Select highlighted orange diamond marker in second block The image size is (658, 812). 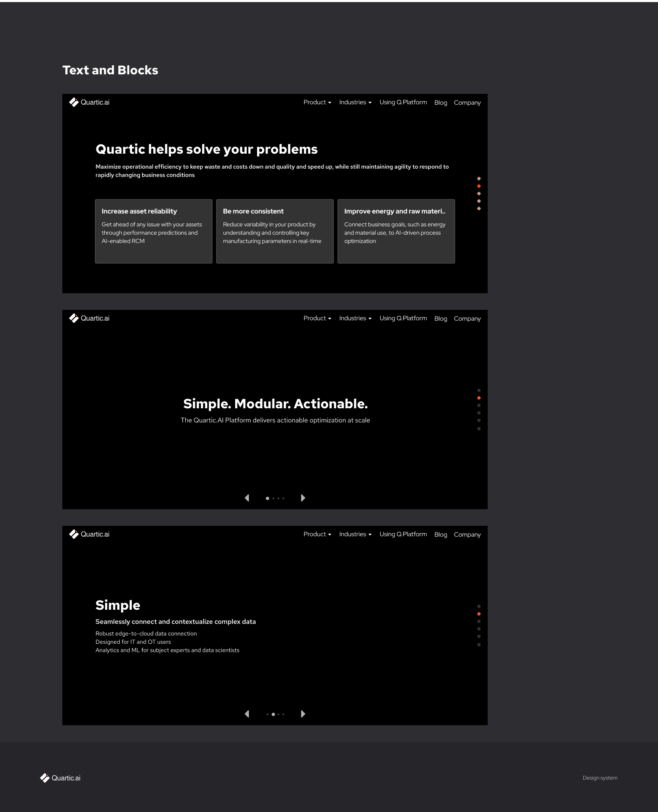[479, 398]
